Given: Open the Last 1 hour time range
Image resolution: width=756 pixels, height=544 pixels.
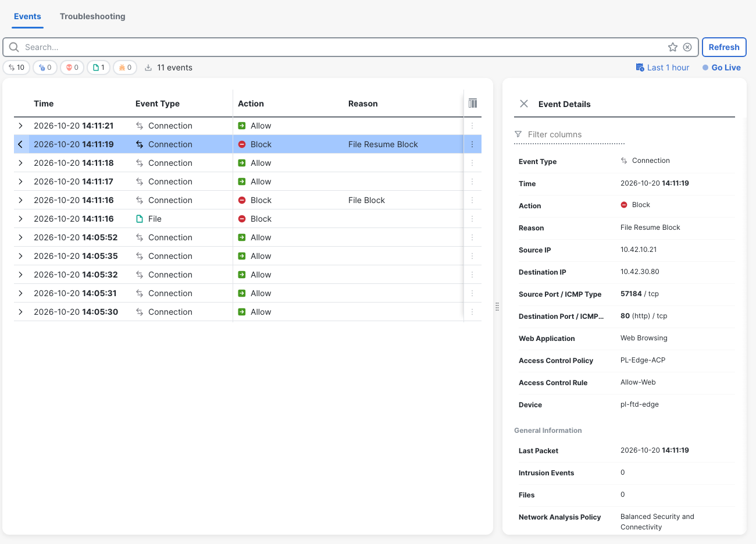Looking at the screenshot, I should coord(668,67).
